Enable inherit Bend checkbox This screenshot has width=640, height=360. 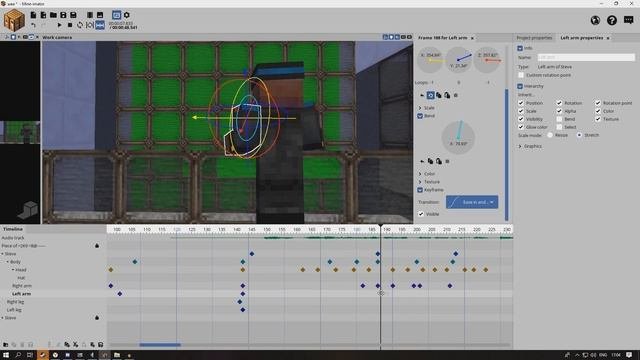[559, 119]
